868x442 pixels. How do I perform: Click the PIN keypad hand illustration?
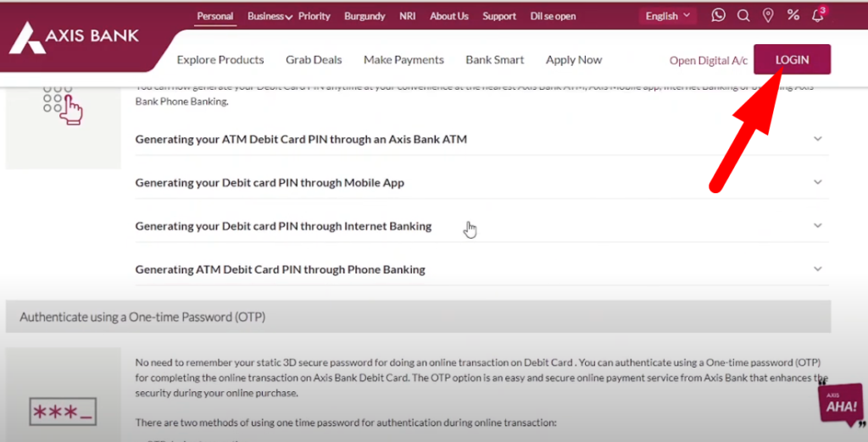pyautogui.click(x=63, y=105)
